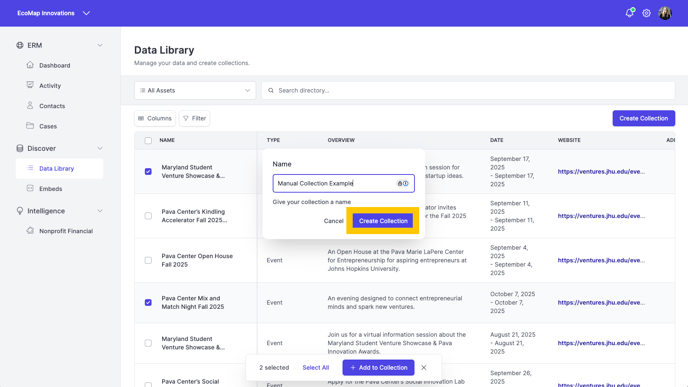Dismiss selection bar with X icon
The image size is (688, 387).
[423, 368]
